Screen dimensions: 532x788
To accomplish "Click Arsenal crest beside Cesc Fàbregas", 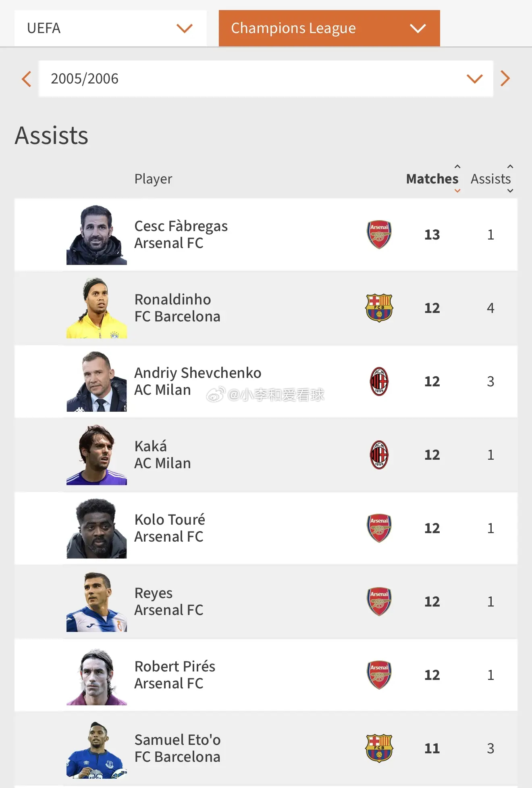I will (379, 234).
